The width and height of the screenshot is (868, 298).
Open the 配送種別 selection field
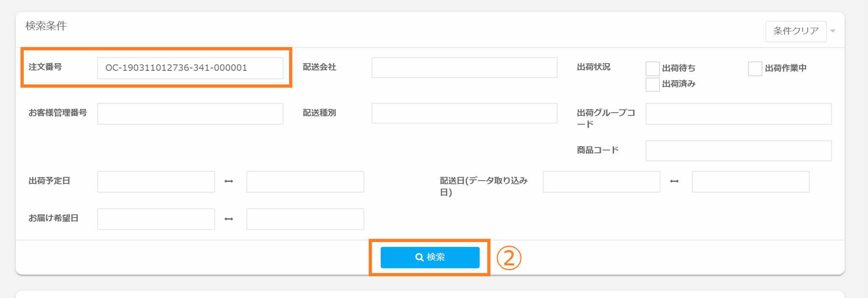pos(464,113)
